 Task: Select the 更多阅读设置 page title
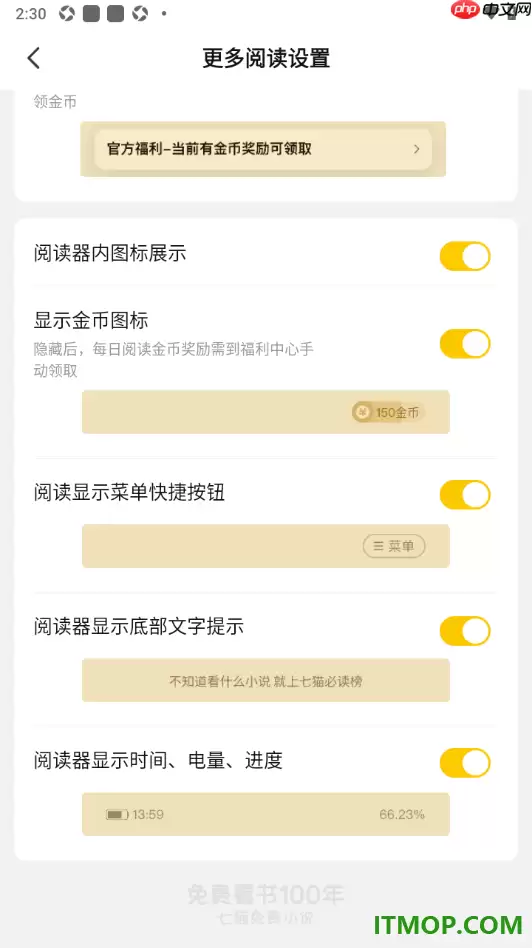266,58
